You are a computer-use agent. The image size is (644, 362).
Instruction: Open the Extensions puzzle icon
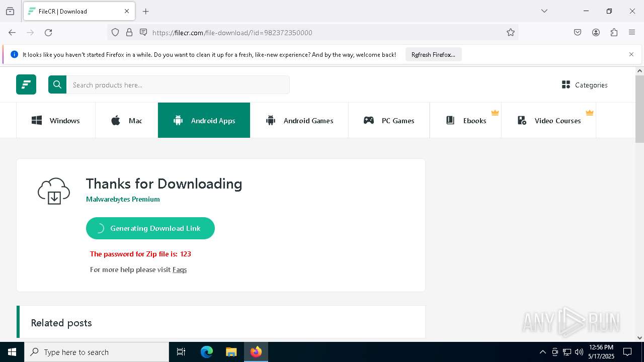[x=614, y=33]
